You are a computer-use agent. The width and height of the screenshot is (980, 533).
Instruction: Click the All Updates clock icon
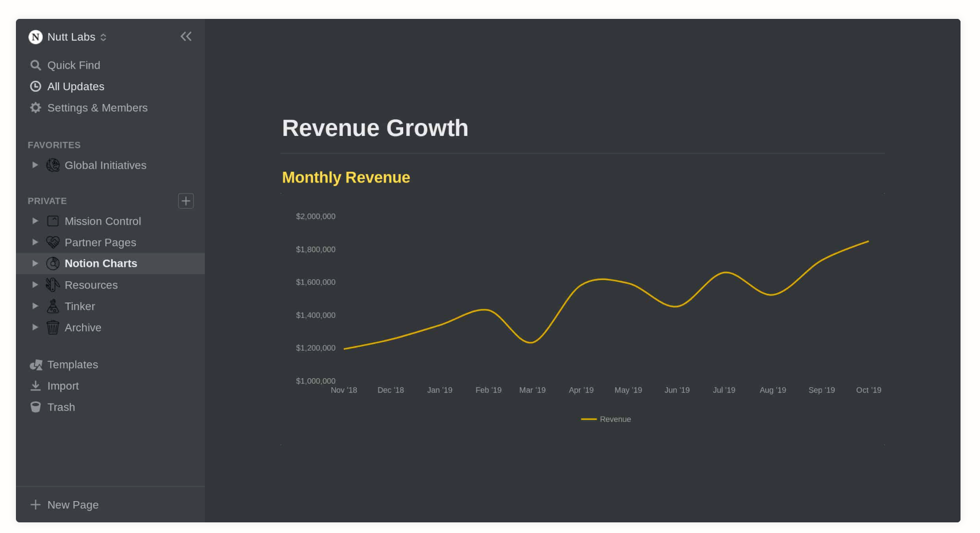coord(35,86)
